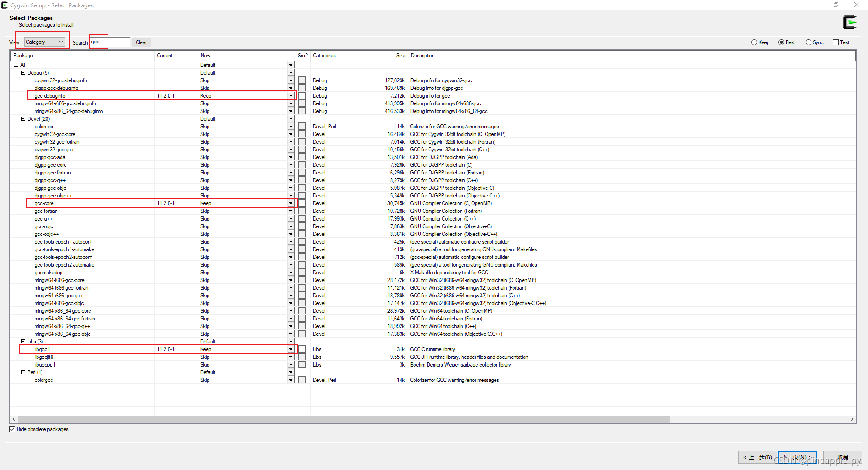Open the New dropdown for gcc-g++
The height and width of the screenshot is (470, 868).
[x=291, y=219]
